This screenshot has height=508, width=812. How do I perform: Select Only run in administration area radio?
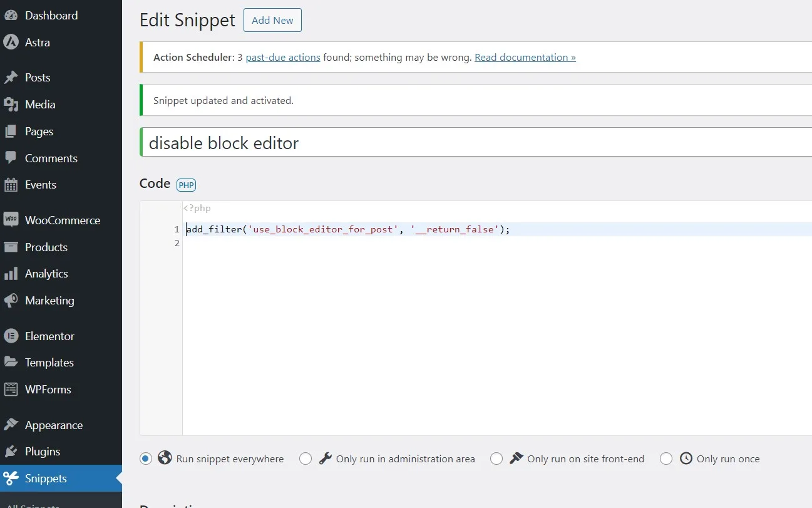pos(306,459)
